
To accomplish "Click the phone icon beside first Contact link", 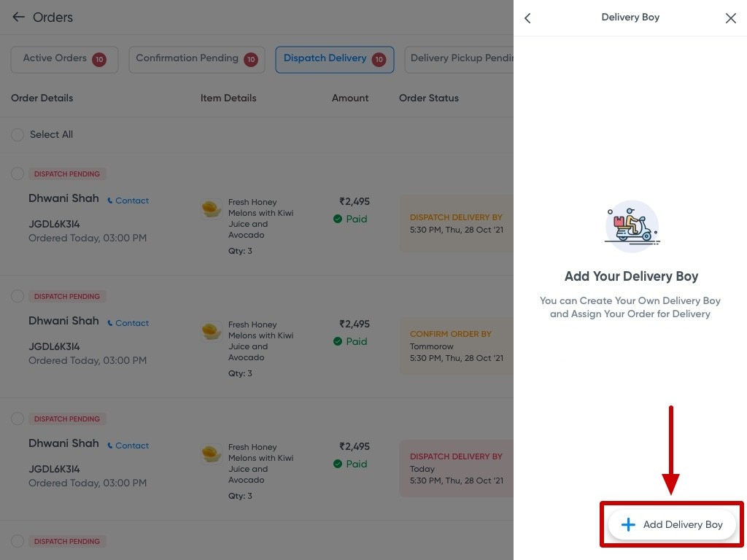I will tap(112, 201).
